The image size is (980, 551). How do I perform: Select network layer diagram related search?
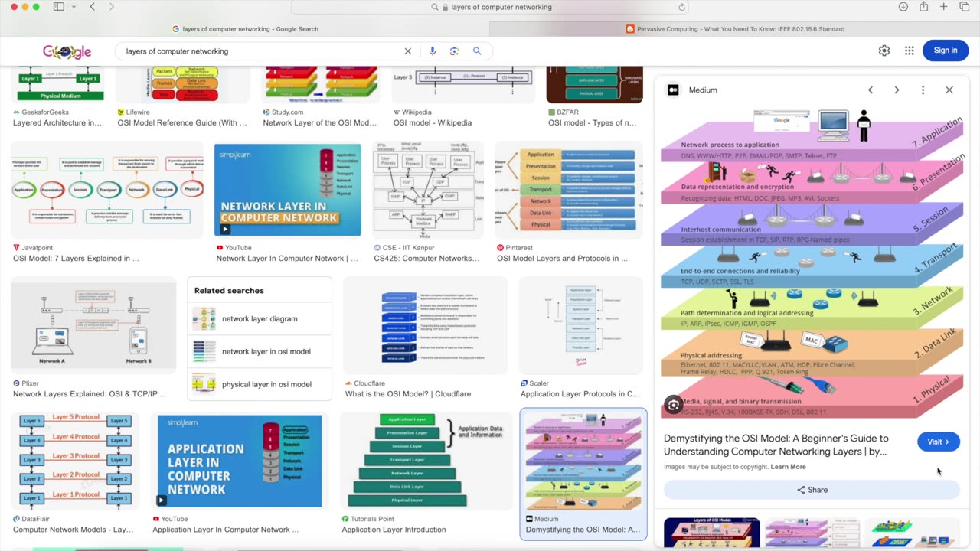260,318
